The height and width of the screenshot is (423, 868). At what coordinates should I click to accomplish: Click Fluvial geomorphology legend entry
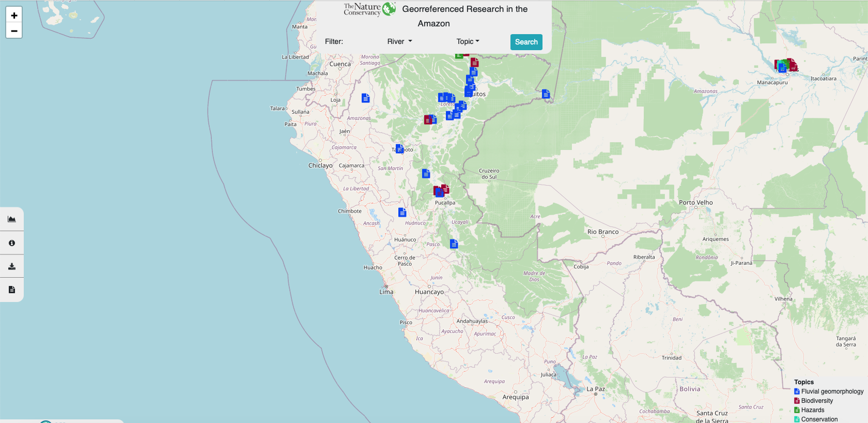(x=831, y=391)
